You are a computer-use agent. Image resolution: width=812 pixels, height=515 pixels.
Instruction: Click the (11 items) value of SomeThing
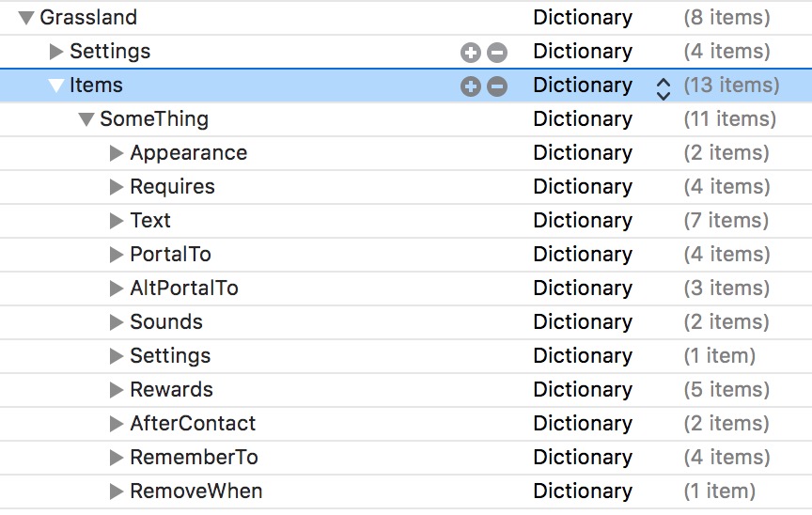(729, 118)
